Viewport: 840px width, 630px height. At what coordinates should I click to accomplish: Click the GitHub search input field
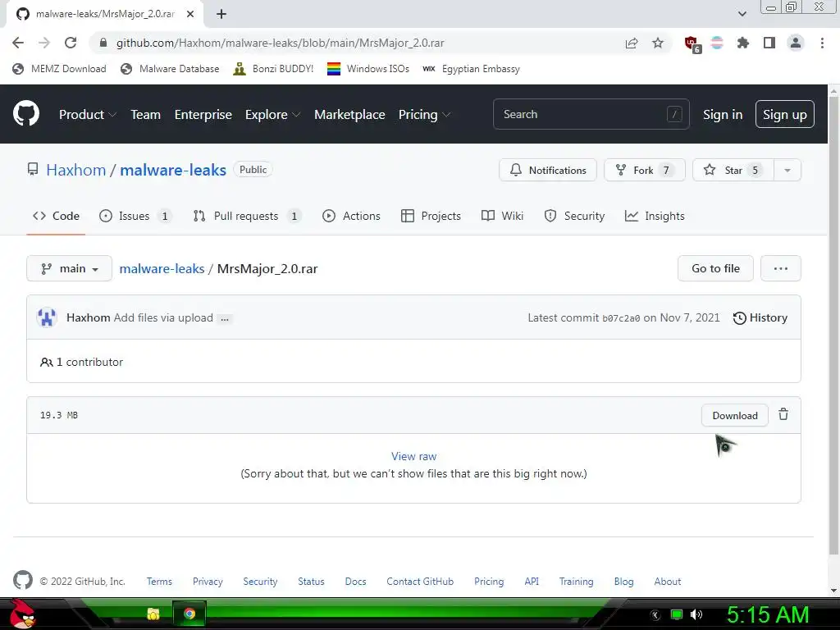coord(591,114)
